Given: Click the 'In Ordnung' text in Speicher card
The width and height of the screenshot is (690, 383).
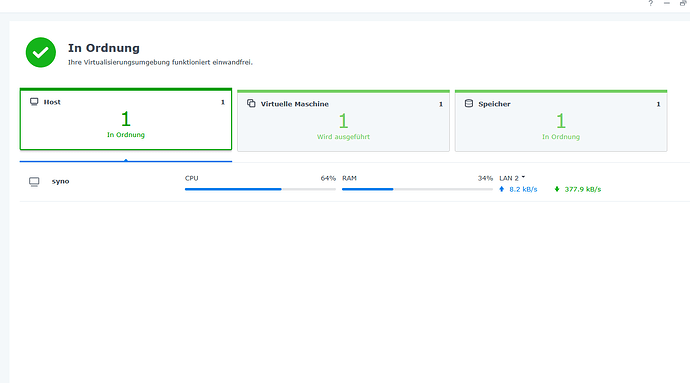Looking at the screenshot, I should pyautogui.click(x=561, y=137).
